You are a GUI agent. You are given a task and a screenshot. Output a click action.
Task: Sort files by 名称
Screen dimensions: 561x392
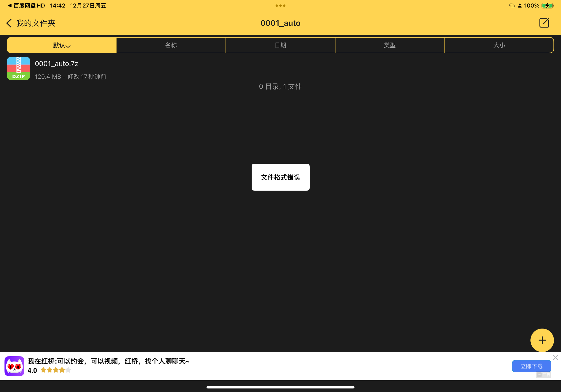tap(171, 45)
